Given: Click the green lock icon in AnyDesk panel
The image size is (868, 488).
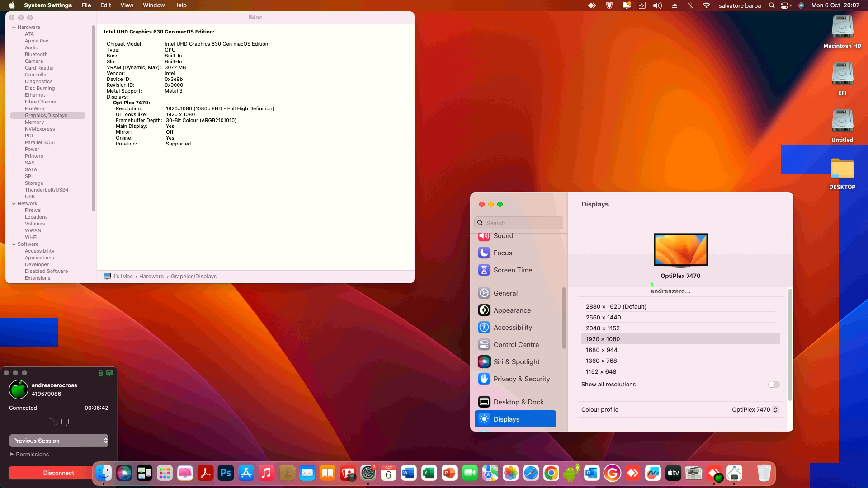Looking at the screenshot, I should click(x=101, y=373).
